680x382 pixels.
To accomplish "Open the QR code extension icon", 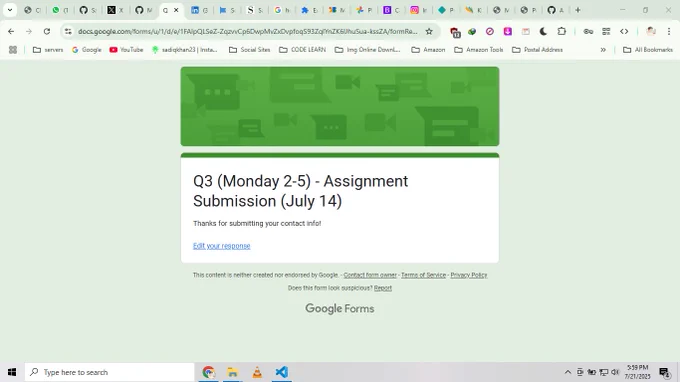I will (606, 31).
